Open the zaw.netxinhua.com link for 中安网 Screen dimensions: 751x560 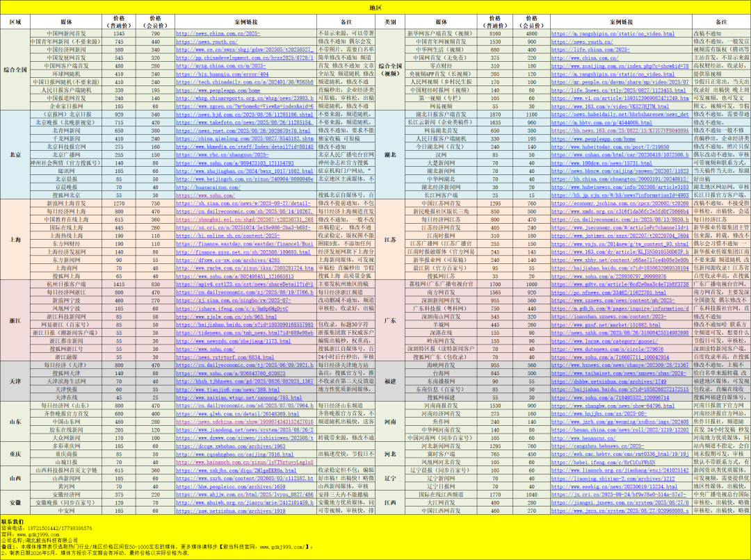[230, 511]
